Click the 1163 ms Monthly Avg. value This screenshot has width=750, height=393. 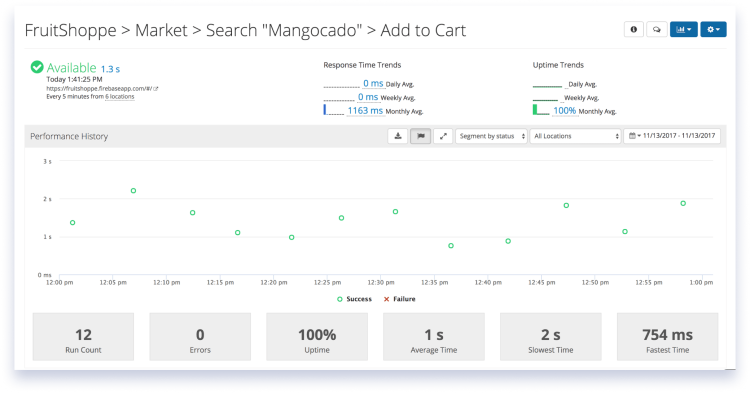(x=365, y=110)
